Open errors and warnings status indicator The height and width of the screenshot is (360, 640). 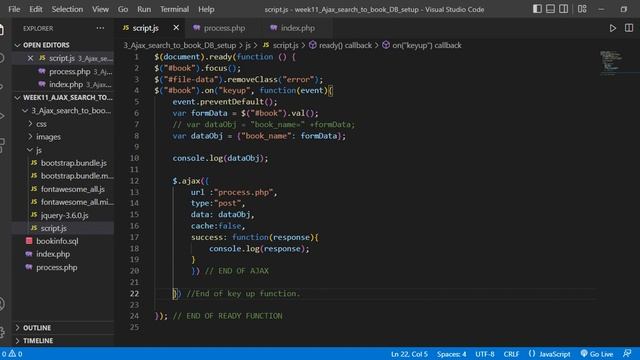point(11,354)
